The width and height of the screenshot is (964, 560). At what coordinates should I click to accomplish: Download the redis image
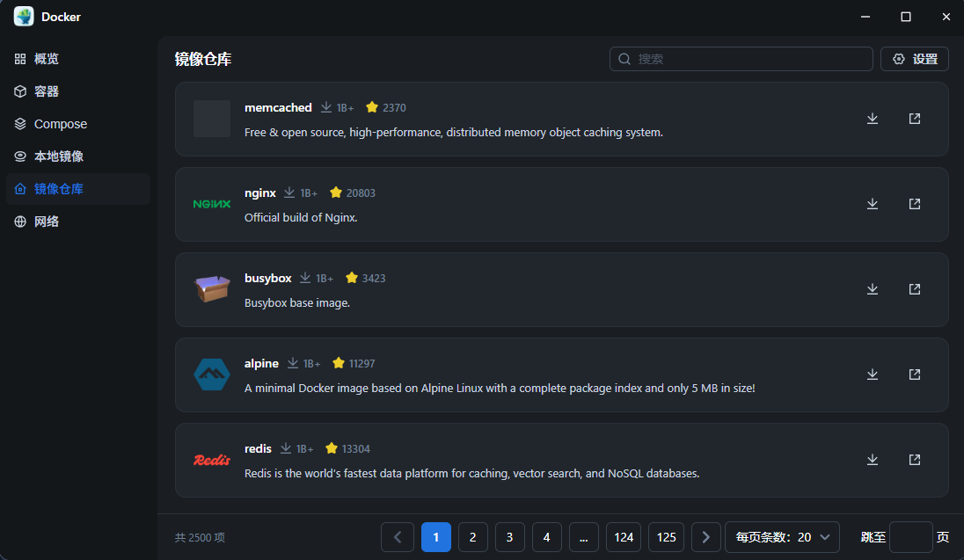(873, 460)
